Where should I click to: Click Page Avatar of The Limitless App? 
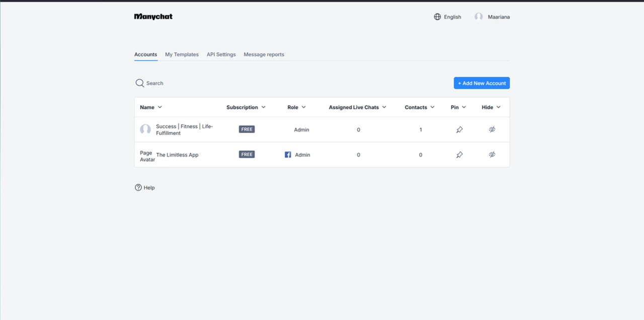point(147,156)
